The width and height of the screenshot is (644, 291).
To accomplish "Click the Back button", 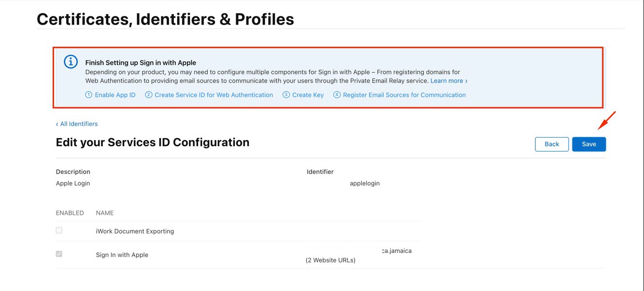I will coord(552,144).
